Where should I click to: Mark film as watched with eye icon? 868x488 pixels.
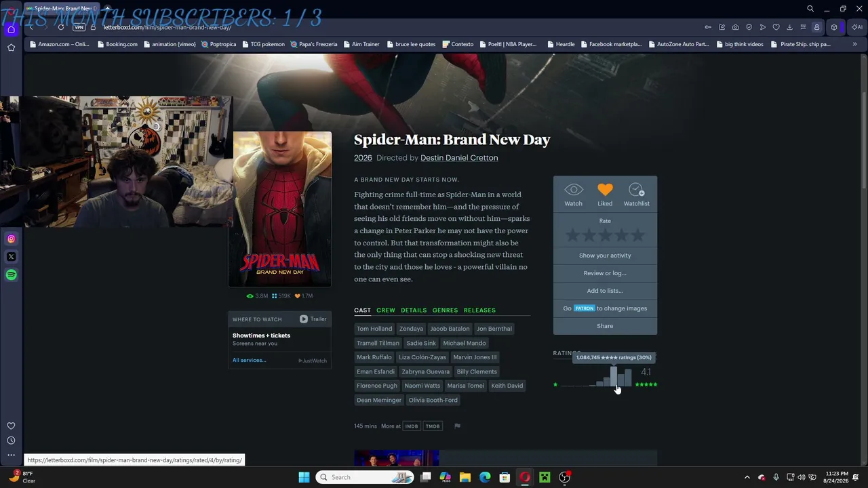(573, 194)
